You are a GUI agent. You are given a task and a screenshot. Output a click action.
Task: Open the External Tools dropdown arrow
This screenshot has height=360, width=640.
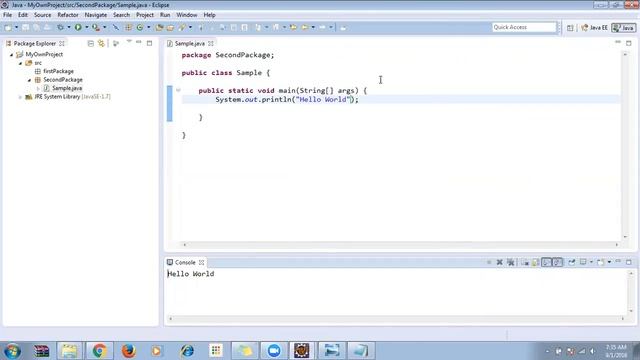tap(104, 27)
